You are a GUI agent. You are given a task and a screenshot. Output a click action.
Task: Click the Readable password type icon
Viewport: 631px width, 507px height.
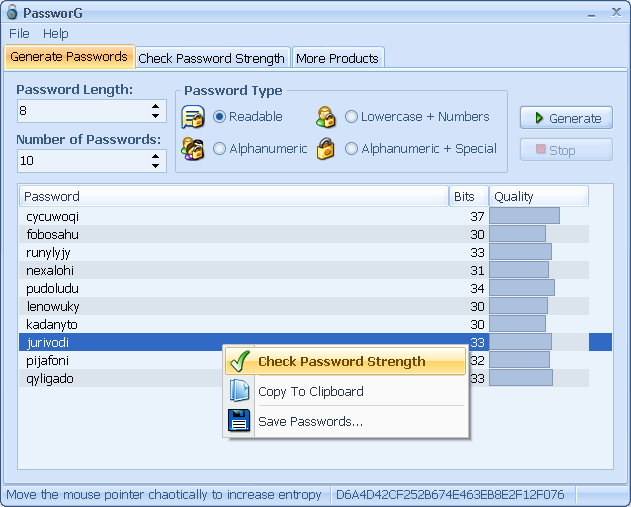click(193, 117)
